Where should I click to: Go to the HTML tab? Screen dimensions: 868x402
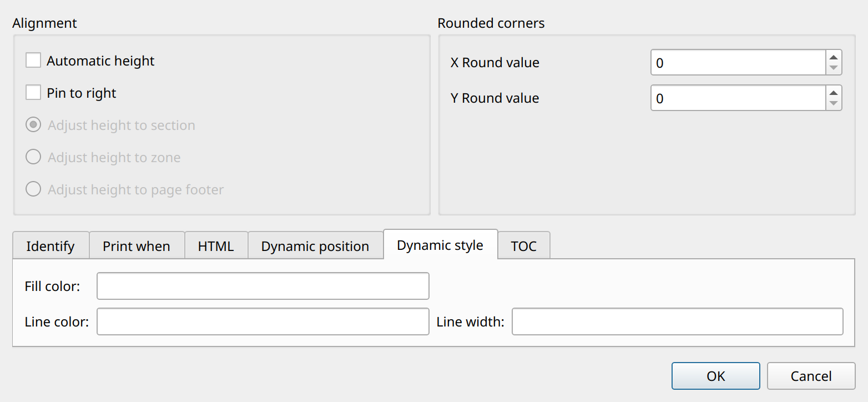[x=216, y=245]
